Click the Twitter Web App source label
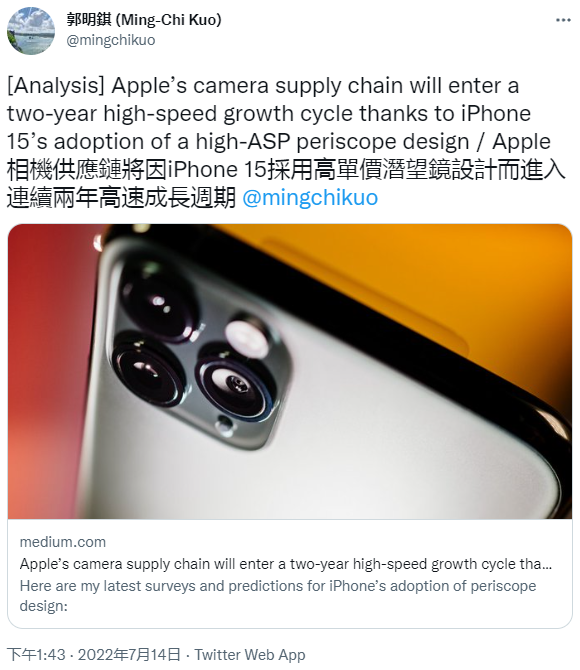580x670 pixels. click(250, 655)
